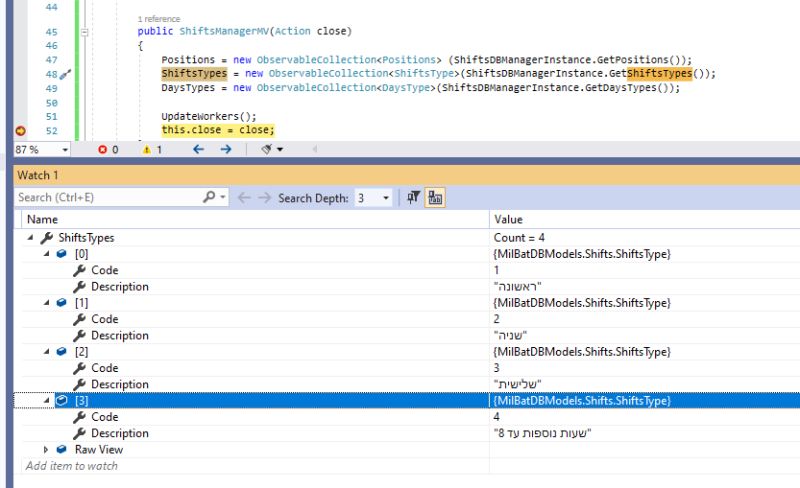Click the wrench icon of Code under [3]
Viewport: 800px width, 488px height.
click(x=79, y=417)
